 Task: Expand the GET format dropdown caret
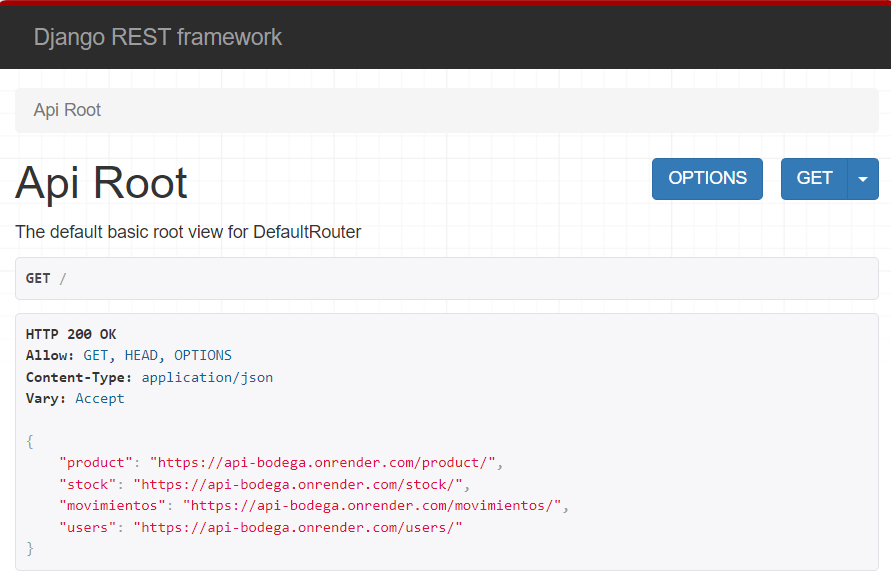point(863,179)
